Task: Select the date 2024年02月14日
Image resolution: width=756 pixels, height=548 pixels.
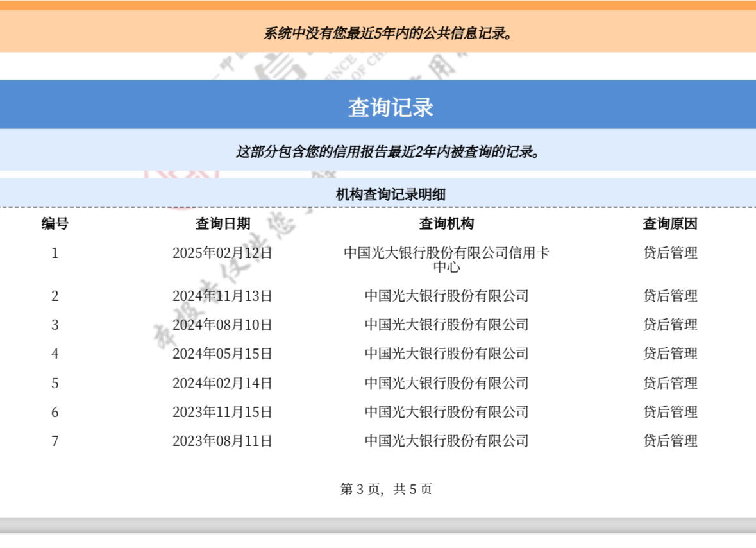Action: 223,384
